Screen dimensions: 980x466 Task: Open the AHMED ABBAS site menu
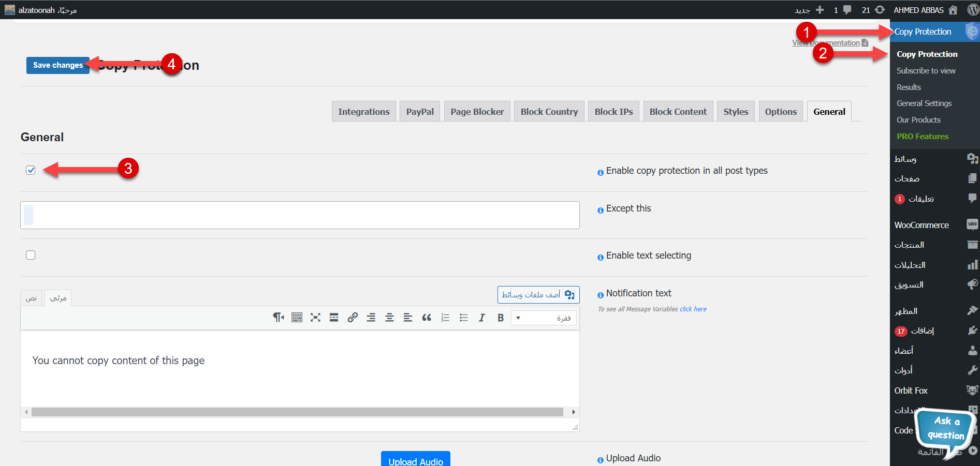point(919,10)
